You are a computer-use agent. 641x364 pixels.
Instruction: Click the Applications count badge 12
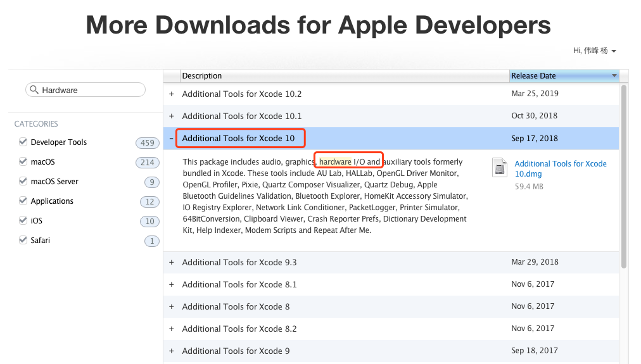(x=149, y=201)
